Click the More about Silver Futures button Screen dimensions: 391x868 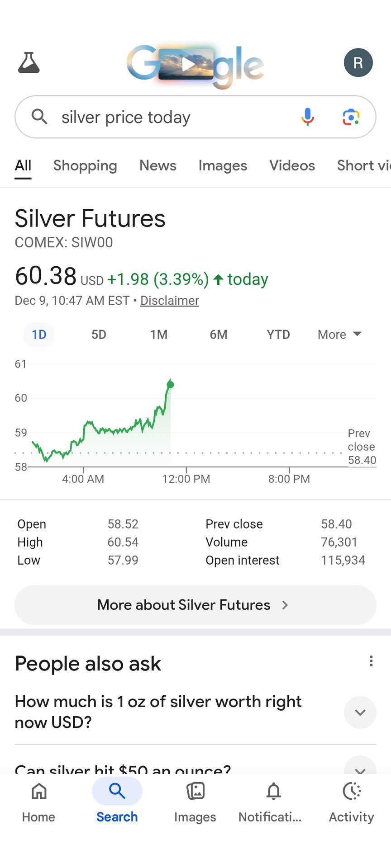[x=195, y=605]
